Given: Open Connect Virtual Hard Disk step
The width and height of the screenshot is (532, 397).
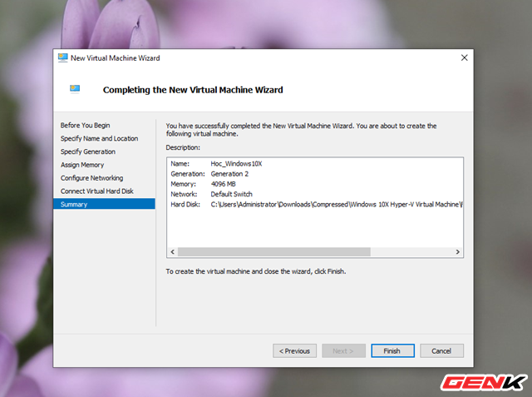Looking at the screenshot, I should pos(96,191).
